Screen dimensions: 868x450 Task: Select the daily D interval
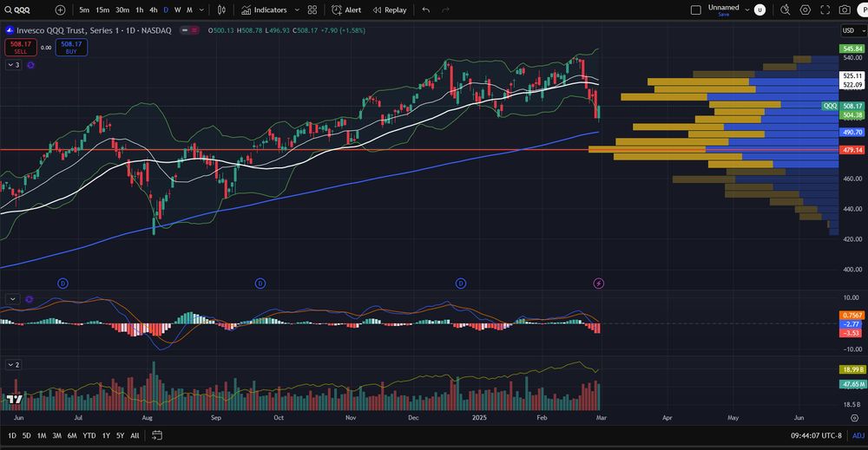coord(166,10)
